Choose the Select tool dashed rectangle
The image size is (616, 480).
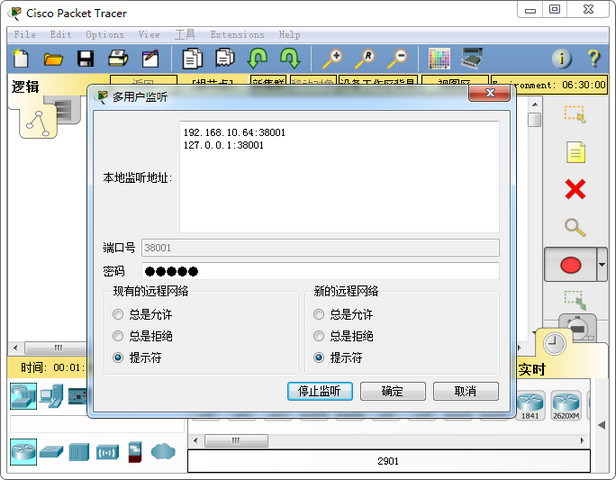[576, 114]
